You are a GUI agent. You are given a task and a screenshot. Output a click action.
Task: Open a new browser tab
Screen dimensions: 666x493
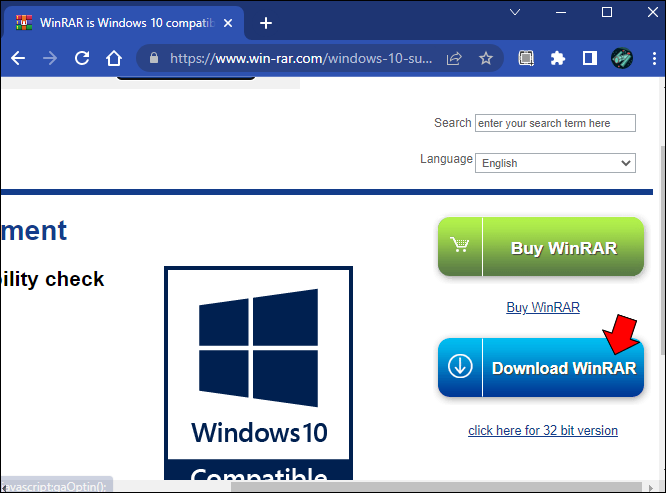tap(266, 23)
